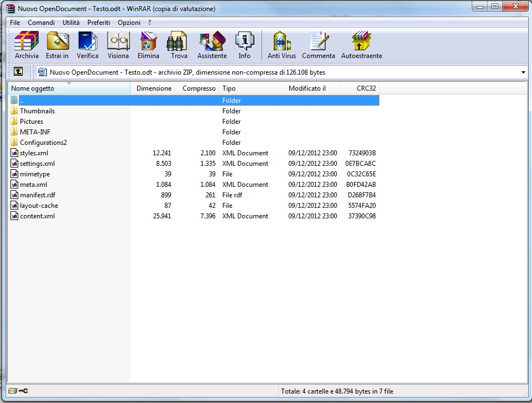Viewport: 532px width, 403px height.
Task: Click the Commenta toolbar icon
Action: 319,41
